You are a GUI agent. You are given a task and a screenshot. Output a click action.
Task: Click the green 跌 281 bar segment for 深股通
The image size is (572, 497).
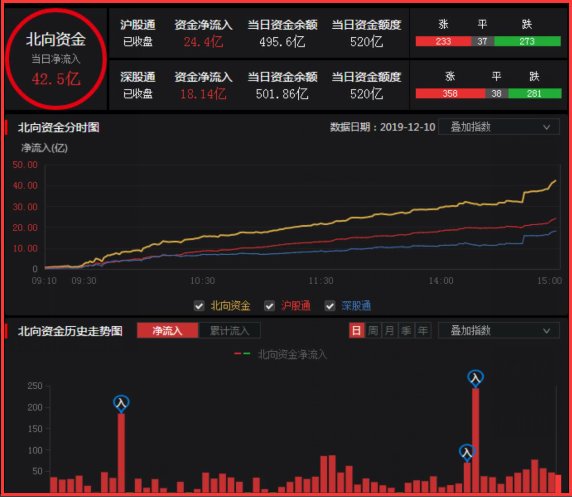535,93
